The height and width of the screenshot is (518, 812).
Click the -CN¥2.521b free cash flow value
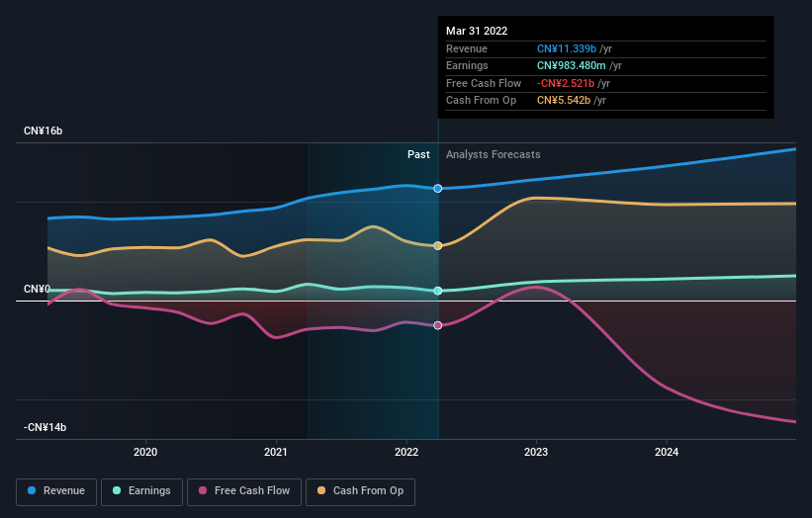[566, 83]
